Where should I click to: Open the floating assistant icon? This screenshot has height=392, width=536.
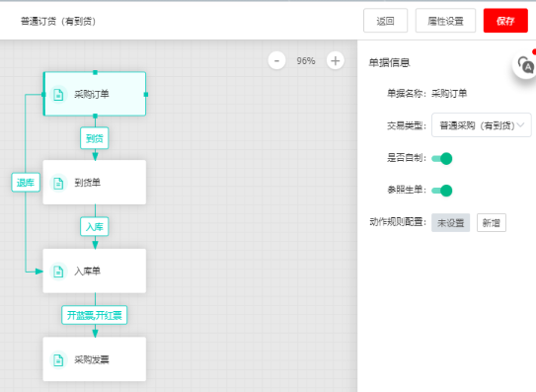525,65
